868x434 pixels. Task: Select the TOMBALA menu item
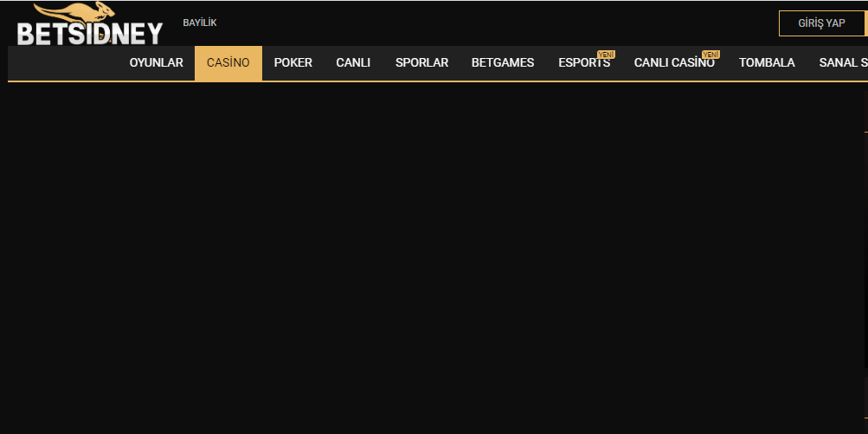pos(767,62)
